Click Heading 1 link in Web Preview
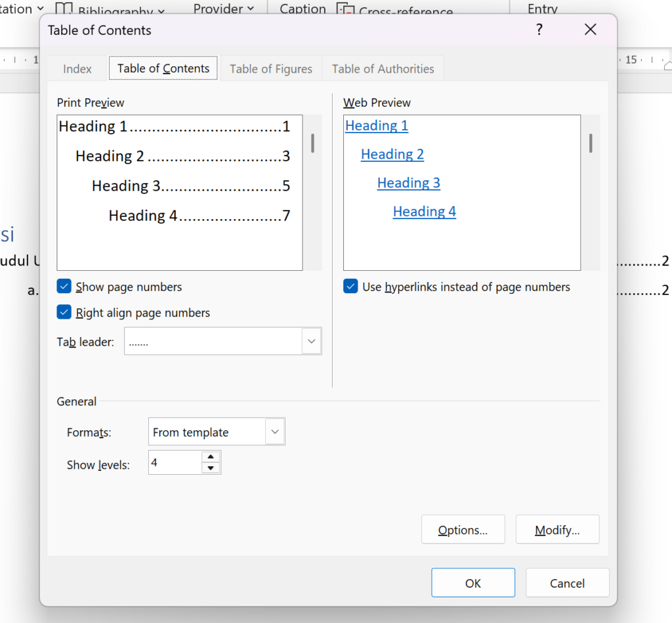Screen dimensions: 672x623 point(377,125)
